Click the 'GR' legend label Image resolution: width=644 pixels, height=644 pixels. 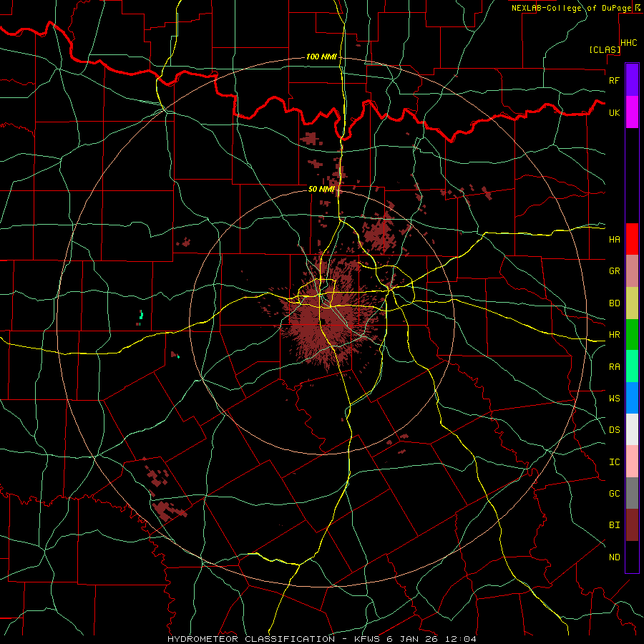614,271
